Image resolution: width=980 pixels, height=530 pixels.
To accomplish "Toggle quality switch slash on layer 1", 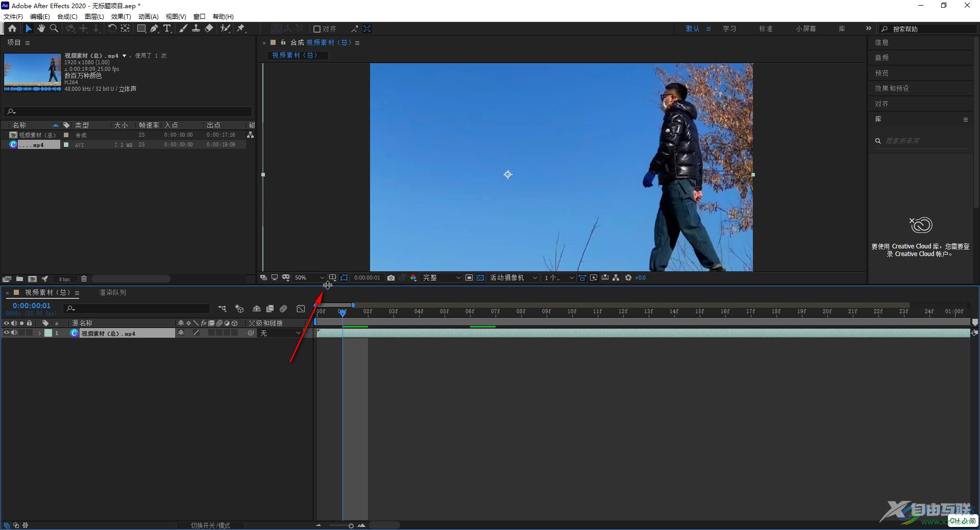I will [196, 333].
